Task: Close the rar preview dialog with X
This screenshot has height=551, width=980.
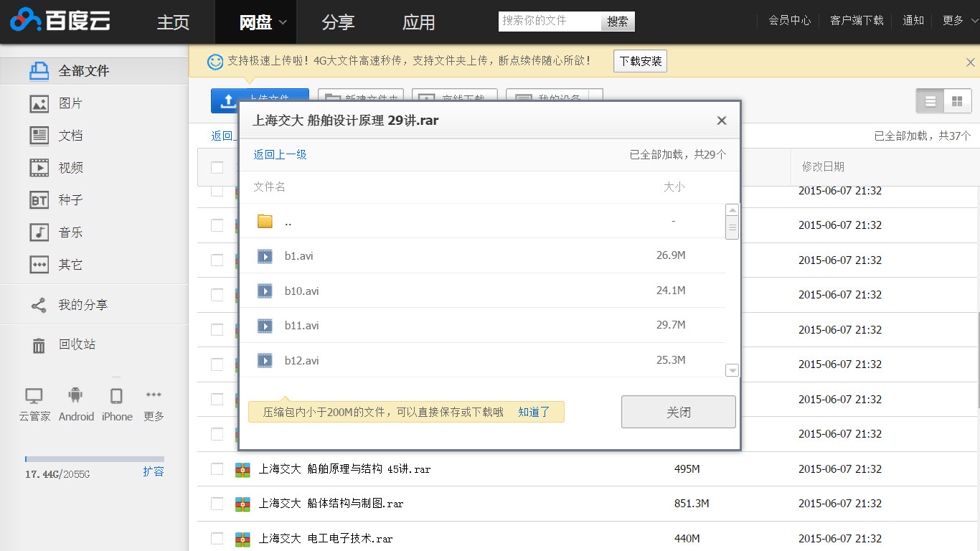Action: [722, 121]
